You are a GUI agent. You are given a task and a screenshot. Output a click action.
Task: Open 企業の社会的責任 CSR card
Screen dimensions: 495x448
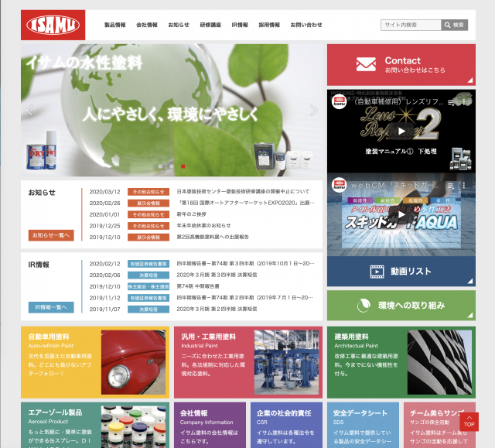coord(286,425)
